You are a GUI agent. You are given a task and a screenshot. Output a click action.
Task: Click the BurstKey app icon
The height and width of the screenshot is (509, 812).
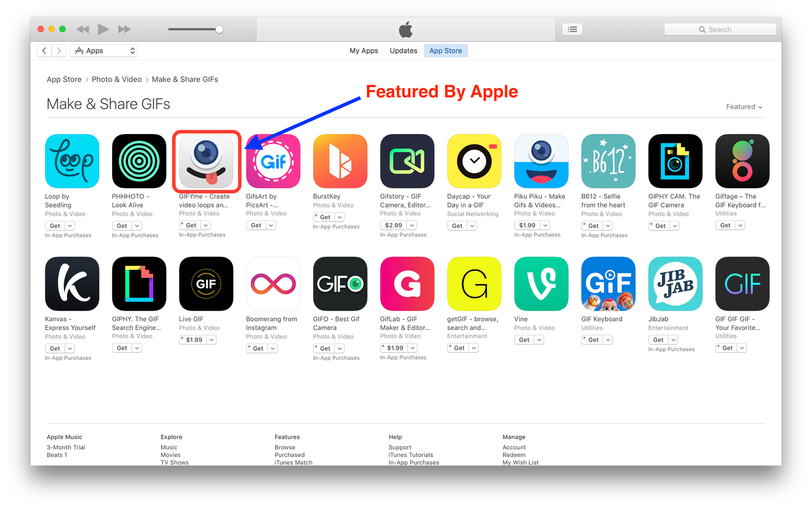coord(340,161)
